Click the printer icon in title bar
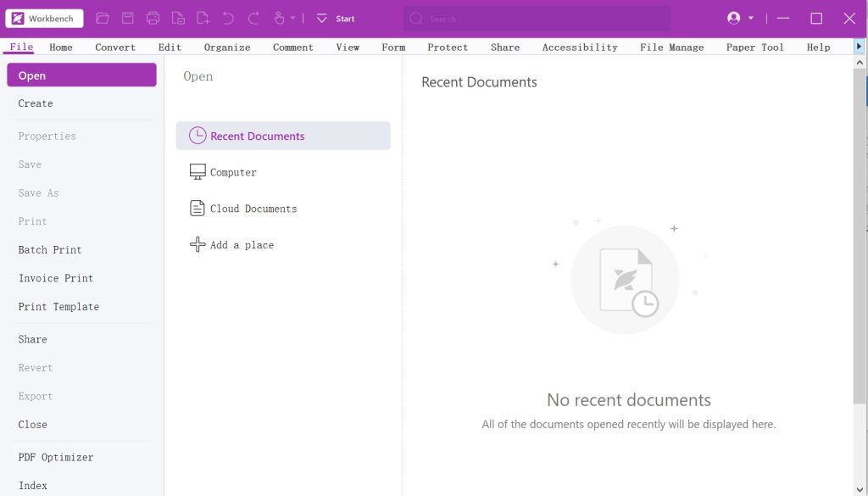 pos(153,18)
